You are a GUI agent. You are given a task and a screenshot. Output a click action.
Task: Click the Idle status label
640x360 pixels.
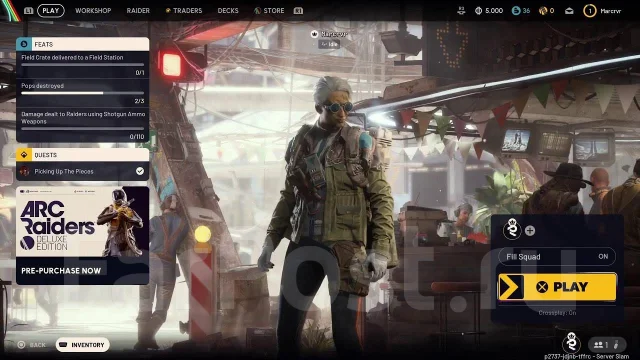click(329, 44)
